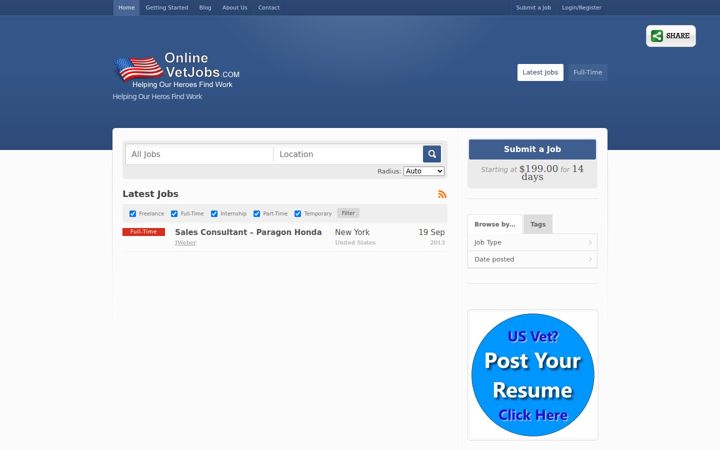720x450 pixels.
Task: Toggle the Full-Time filter checkbox
Action: (x=174, y=214)
